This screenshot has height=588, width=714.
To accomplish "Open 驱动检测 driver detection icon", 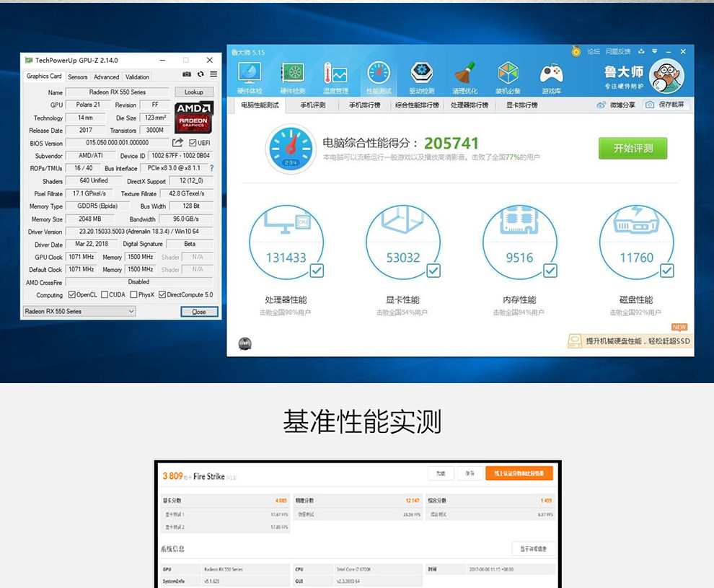I will pyautogui.click(x=422, y=79).
